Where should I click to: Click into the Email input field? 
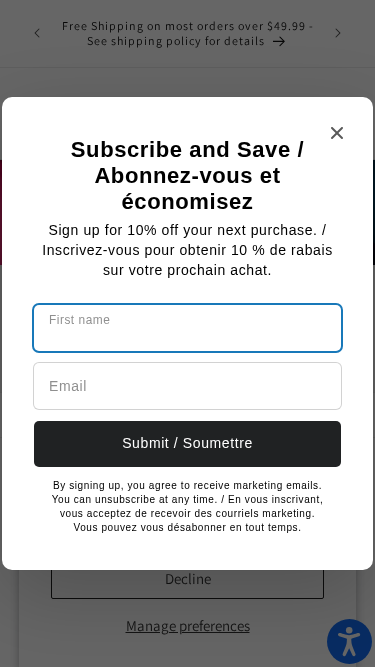pos(188,386)
